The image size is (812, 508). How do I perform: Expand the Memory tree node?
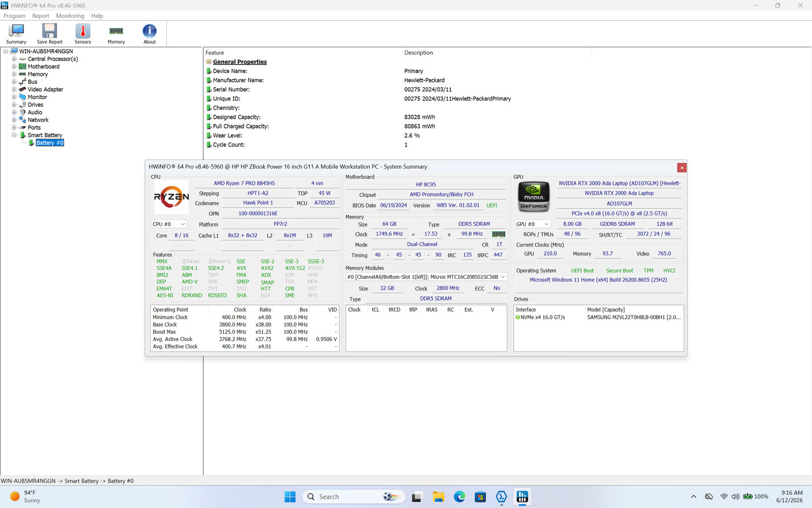(14, 74)
